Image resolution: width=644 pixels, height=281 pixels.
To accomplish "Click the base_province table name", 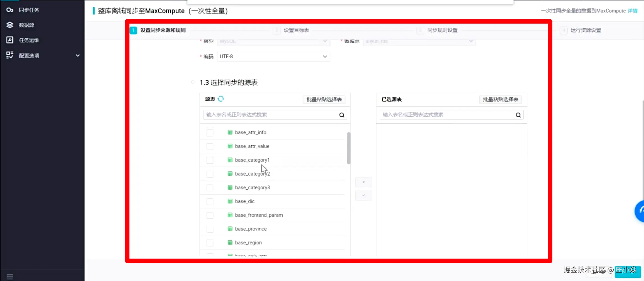I will (x=251, y=229).
